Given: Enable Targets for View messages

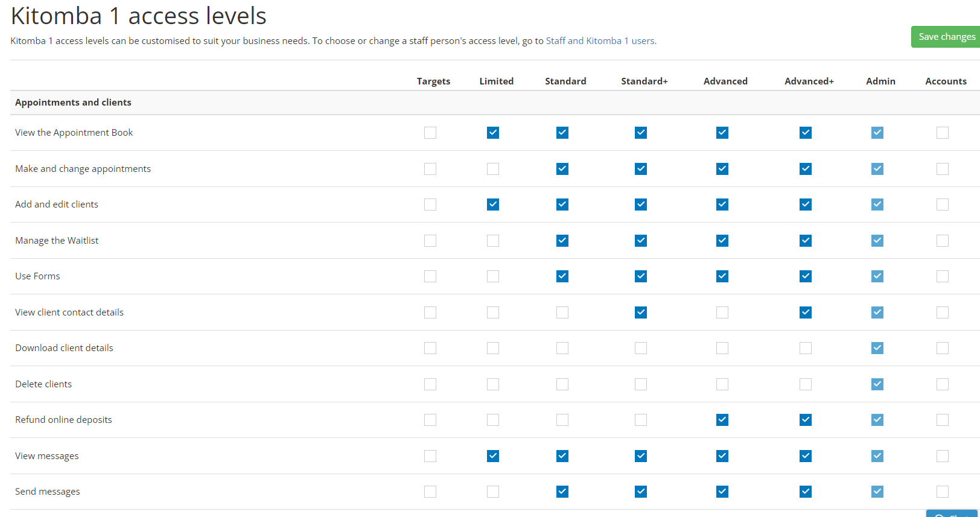Looking at the screenshot, I should (x=430, y=456).
